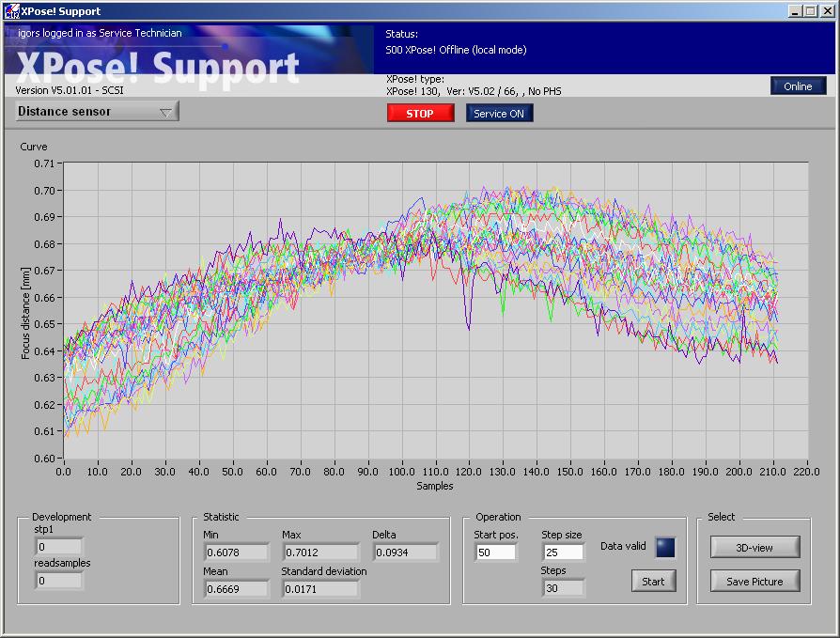Toggle the Service ON button
This screenshot has height=638, width=840.
pyautogui.click(x=499, y=114)
